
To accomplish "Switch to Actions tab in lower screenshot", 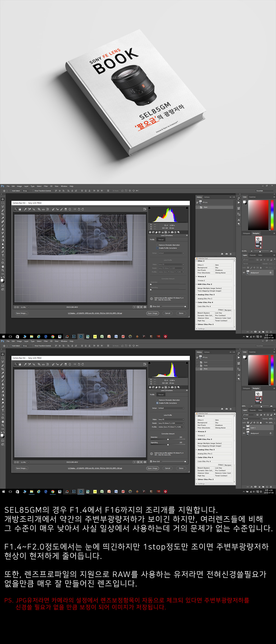I will coord(207,352).
